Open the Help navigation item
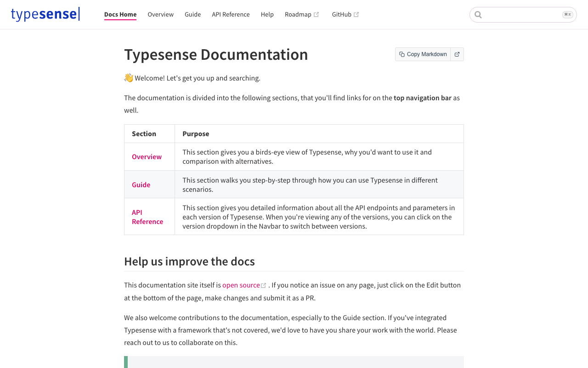This screenshot has width=588, height=368. [267, 14]
